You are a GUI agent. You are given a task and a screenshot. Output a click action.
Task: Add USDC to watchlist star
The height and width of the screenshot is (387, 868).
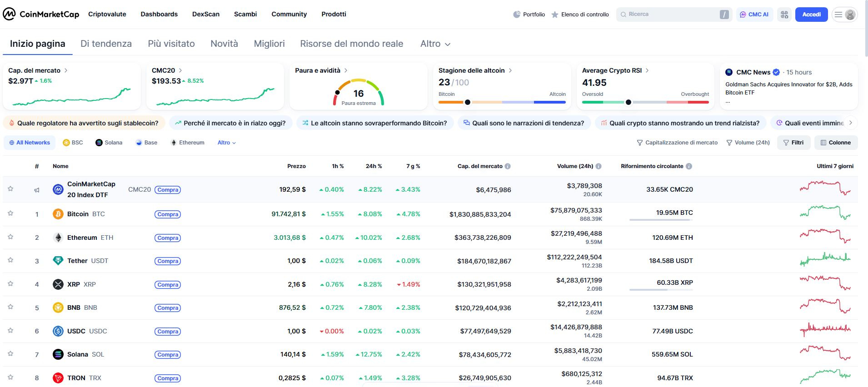tap(10, 331)
